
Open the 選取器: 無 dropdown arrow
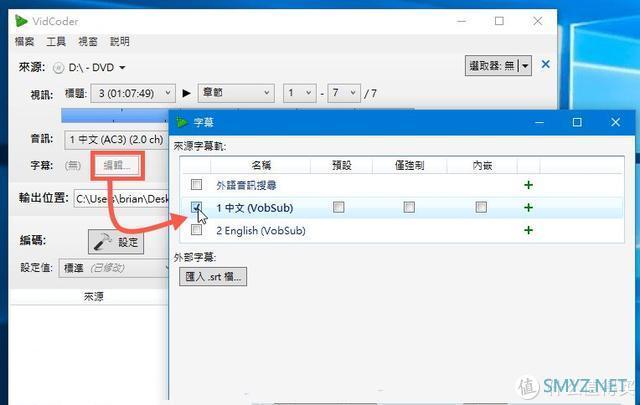point(525,66)
